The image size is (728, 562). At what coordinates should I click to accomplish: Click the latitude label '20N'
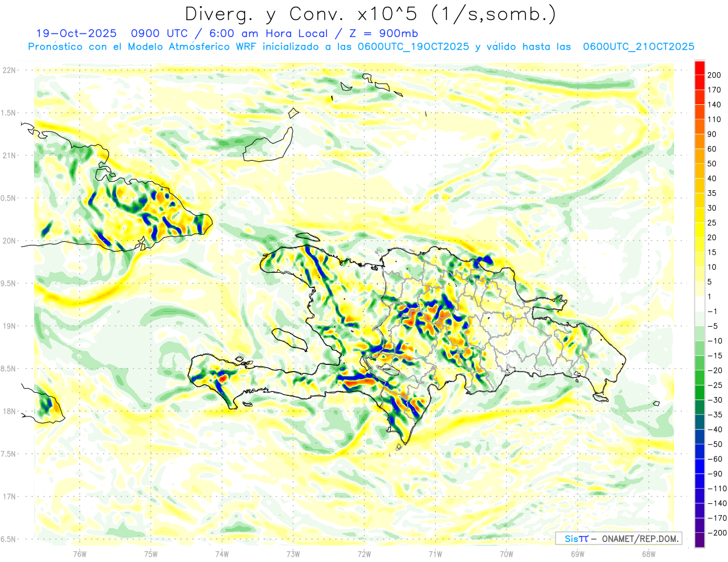[9, 241]
